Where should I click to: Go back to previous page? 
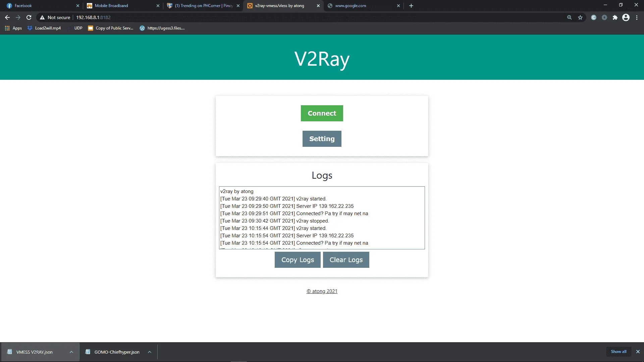click(7, 17)
